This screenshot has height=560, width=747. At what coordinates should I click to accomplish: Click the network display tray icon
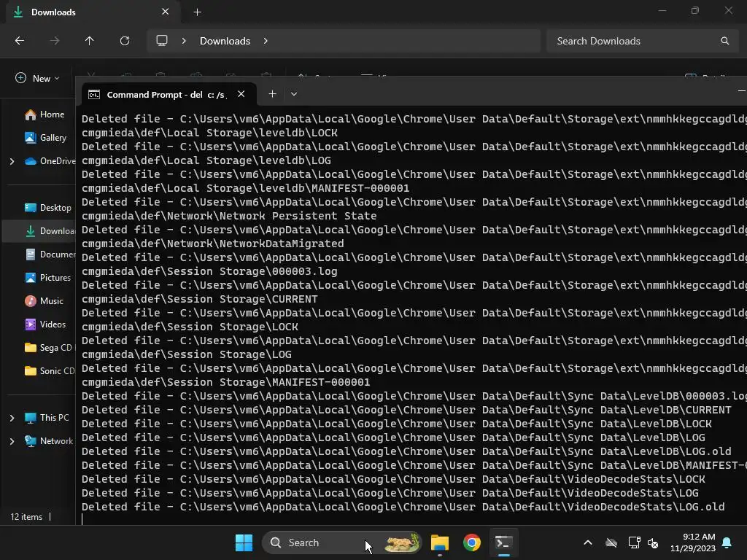[x=634, y=542]
